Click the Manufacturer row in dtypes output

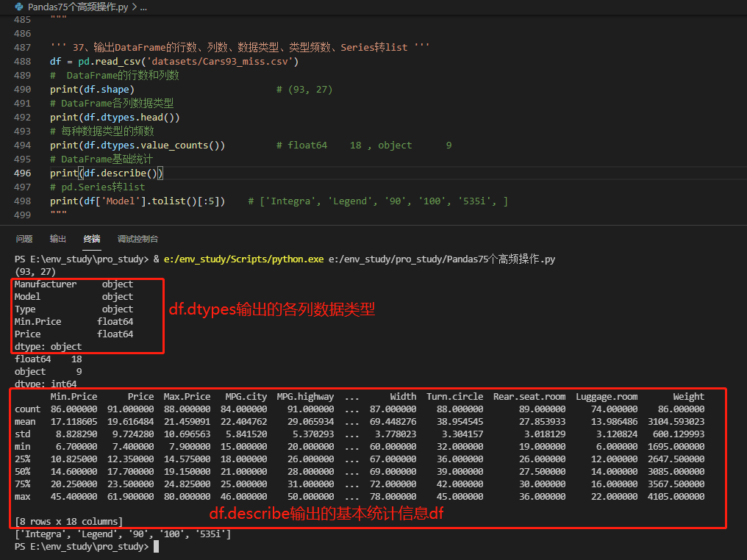[74, 284]
